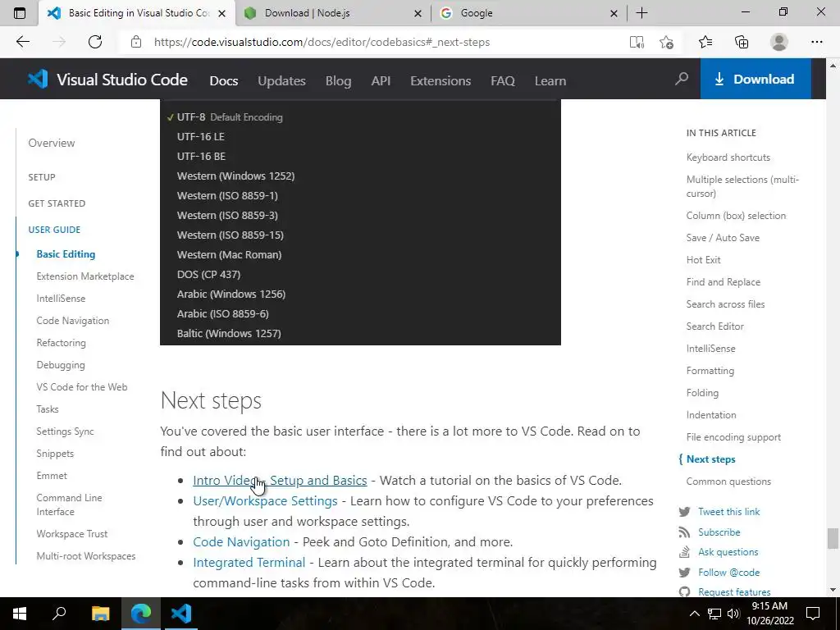This screenshot has height=630, width=840.
Task: Open the Updates navigation item
Action: click(281, 80)
